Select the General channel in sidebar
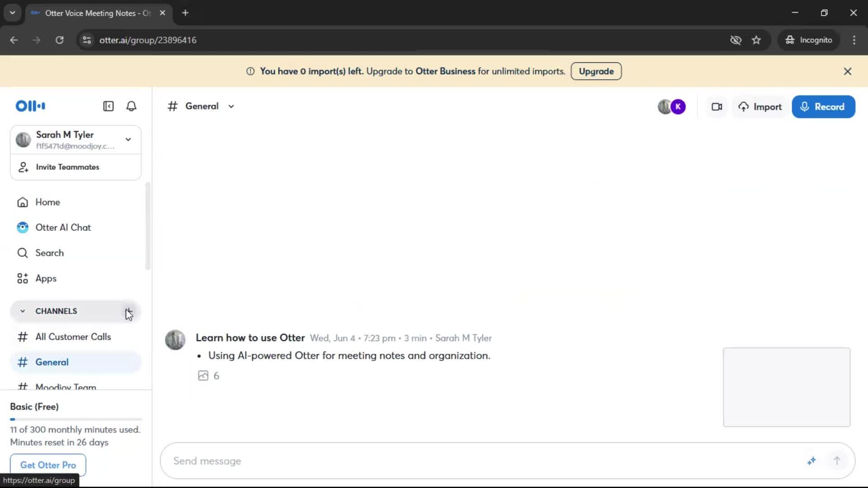The width and height of the screenshot is (868, 488). [x=75, y=362]
